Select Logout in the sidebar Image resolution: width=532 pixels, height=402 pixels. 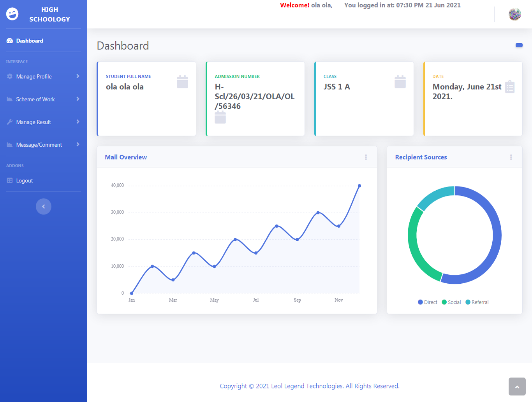coord(24,181)
